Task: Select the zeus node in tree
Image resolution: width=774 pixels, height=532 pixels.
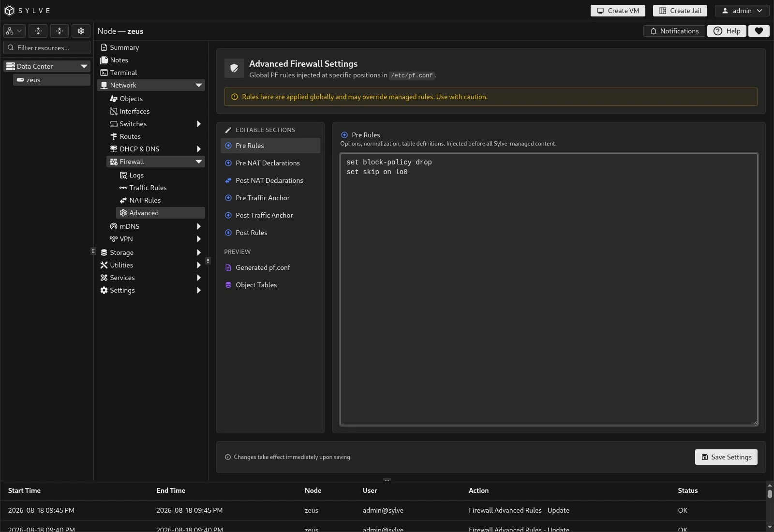Action: click(52, 80)
